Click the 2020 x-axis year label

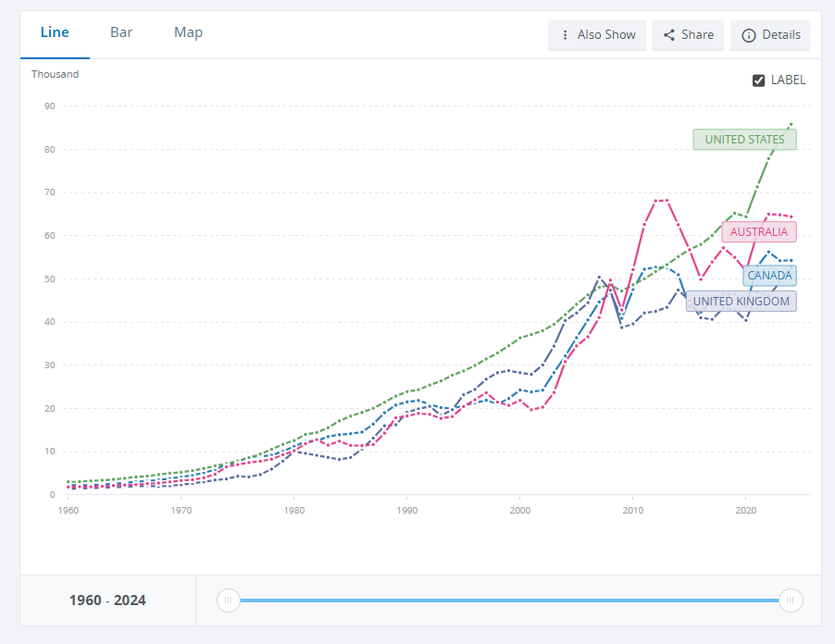click(x=745, y=511)
